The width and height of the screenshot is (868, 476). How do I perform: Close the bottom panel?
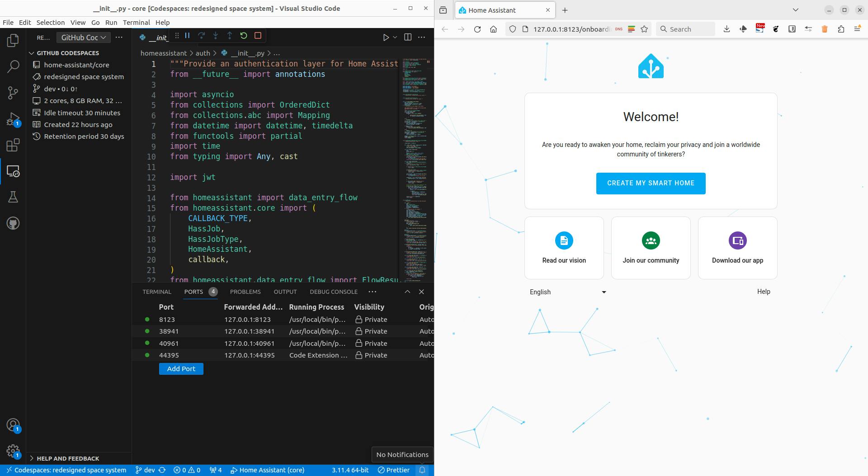pos(421,292)
